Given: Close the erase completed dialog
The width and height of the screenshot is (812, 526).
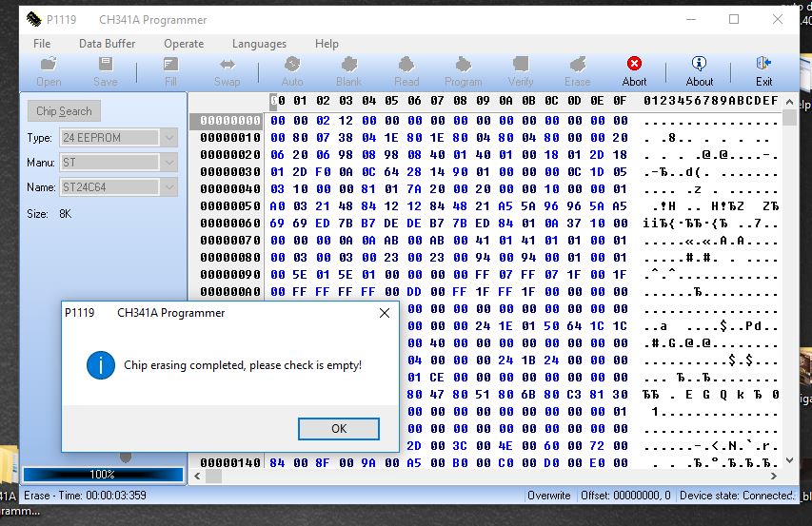Looking at the screenshot, I should [x=385, y=313].
